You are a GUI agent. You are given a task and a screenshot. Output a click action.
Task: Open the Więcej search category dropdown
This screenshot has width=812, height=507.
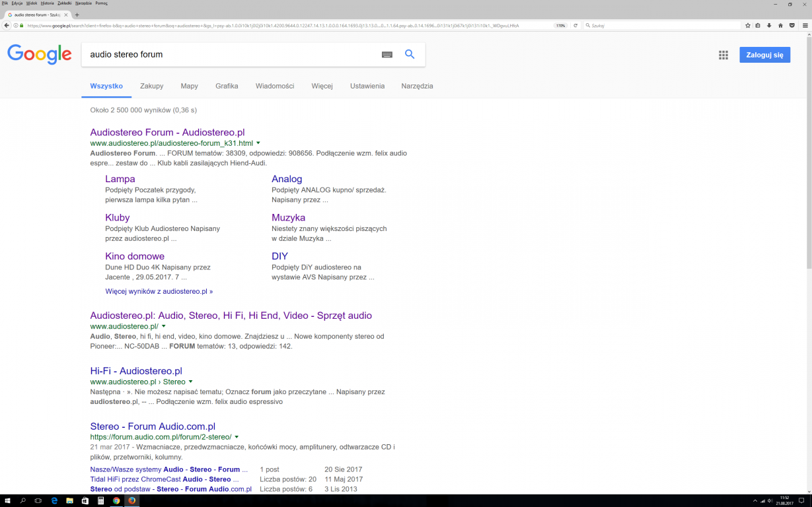coord(322,86)
